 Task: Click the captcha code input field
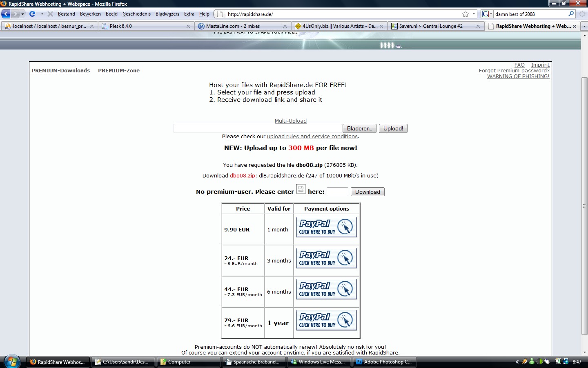[x=337, y=192]
